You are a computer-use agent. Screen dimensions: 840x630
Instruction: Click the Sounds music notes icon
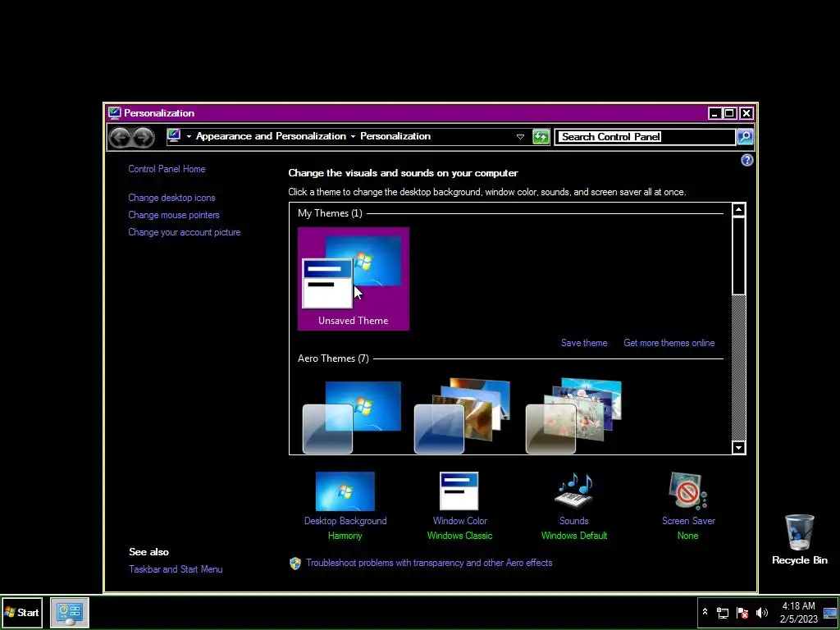pyautogui.click(x=573, y=491)
